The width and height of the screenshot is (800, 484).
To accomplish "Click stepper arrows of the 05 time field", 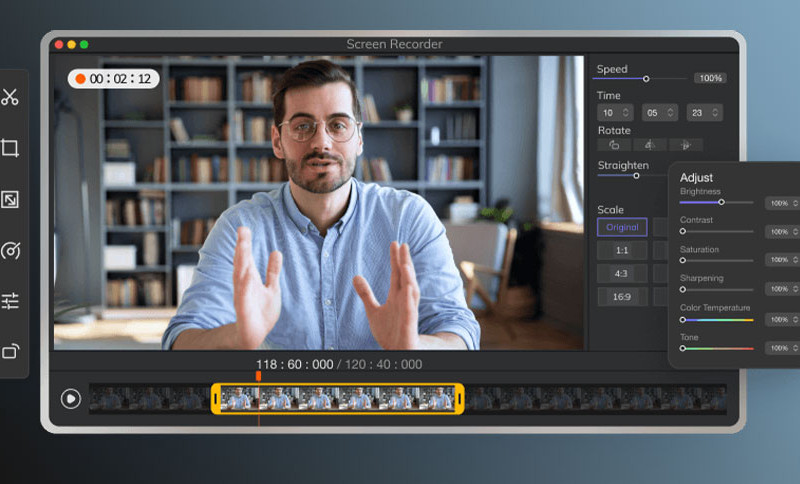I will (670, 113).
